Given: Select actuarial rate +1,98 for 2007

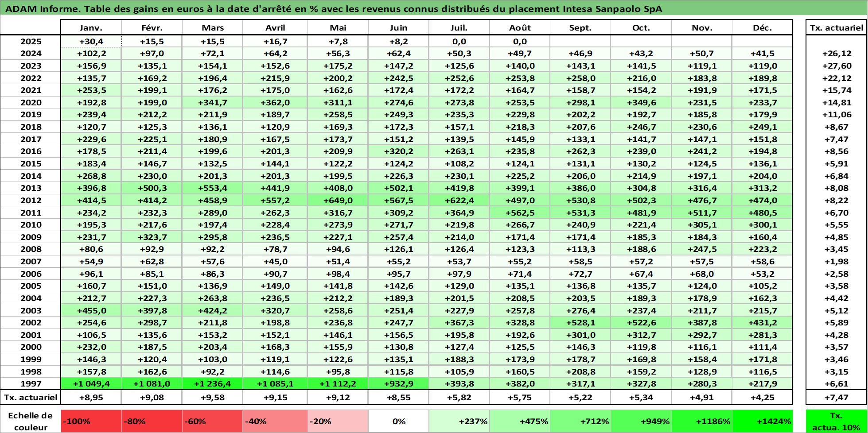Looking at the screenshot, I should pyautogui.click(x=837, y=261).
